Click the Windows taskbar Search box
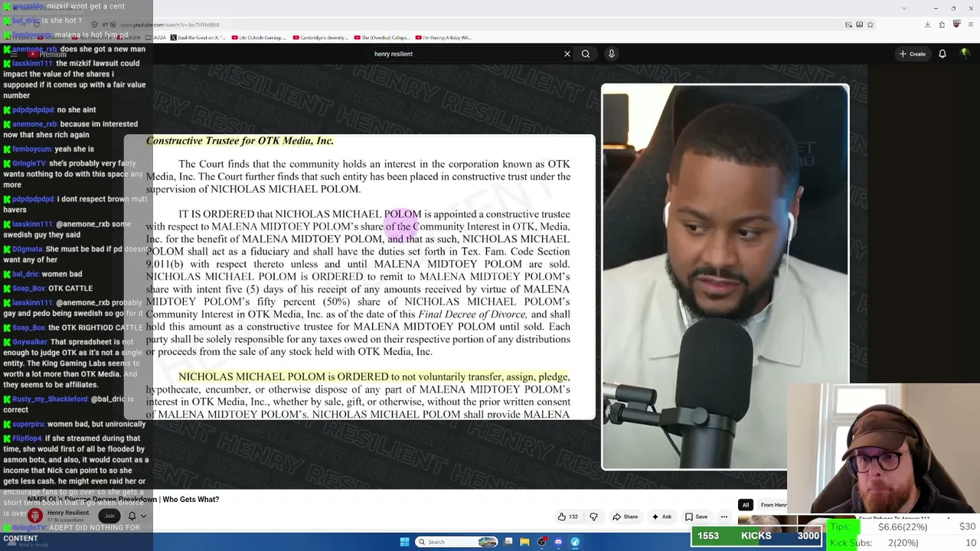Viewport: 980px width, 551px height. pyautogui.click(x=457, y=542)
